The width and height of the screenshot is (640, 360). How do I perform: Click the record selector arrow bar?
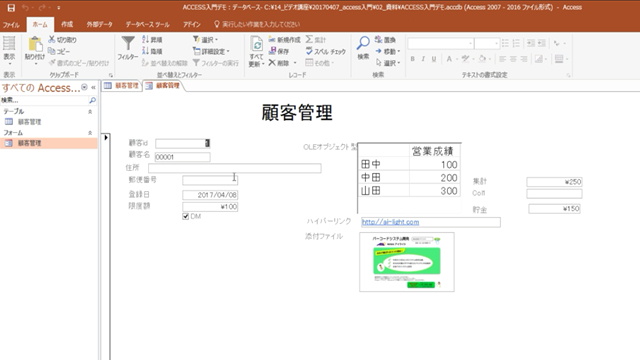tap(106, 246)
